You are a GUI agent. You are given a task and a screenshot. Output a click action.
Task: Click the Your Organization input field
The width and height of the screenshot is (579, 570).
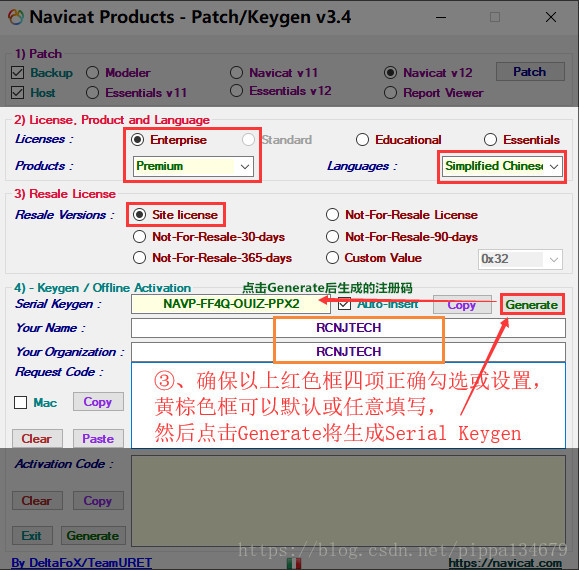point(348,352)
